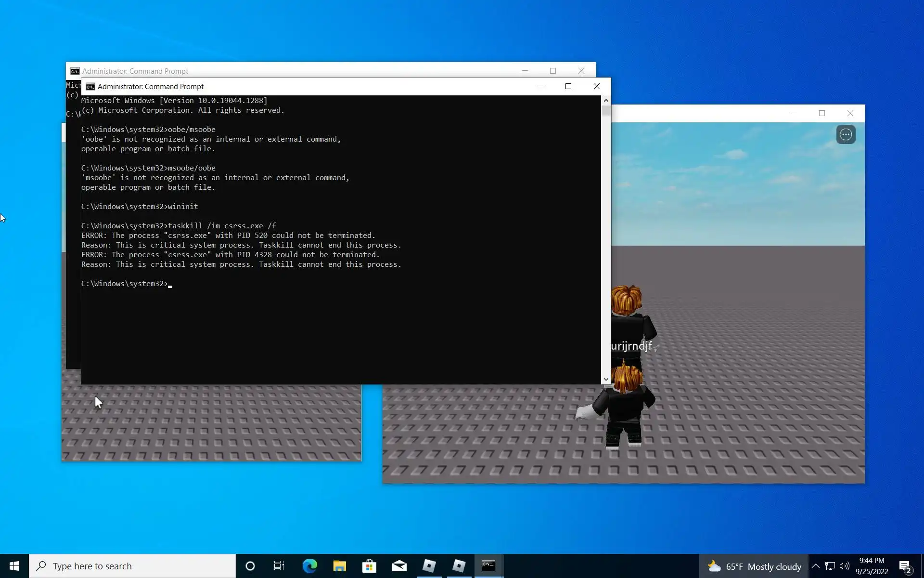This screenshot has height=578, width=924.
Task: Switch to the second Roblox taskbar window
Action: (459, 566)
